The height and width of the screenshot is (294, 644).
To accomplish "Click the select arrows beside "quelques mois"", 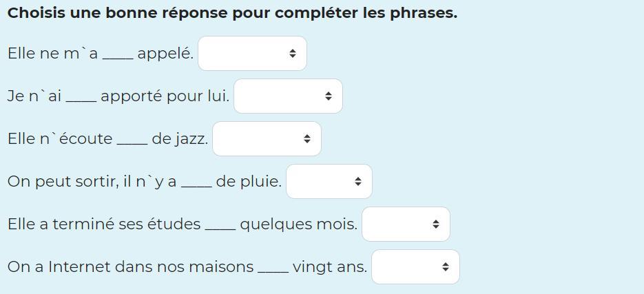I will [x=436, y=224].
